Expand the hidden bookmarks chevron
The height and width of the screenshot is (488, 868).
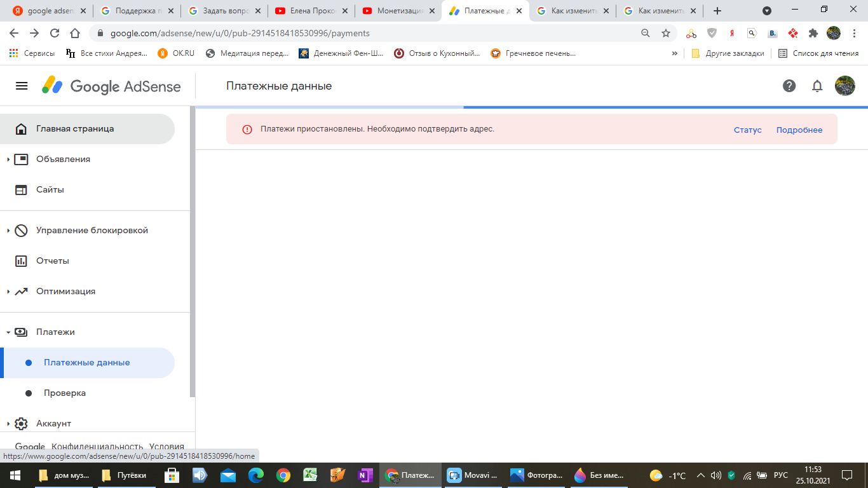coord(674,53)
